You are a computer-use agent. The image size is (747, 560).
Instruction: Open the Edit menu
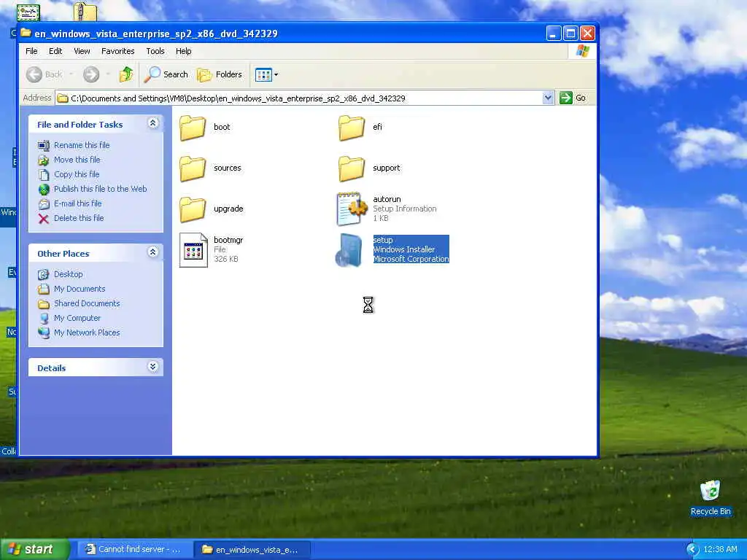point(55,51)
